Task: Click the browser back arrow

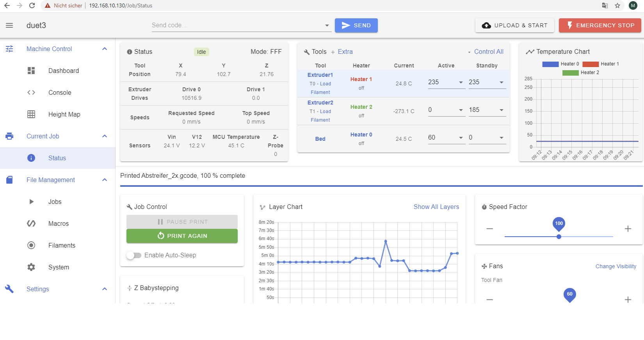Action: click(x=7, y=5)
